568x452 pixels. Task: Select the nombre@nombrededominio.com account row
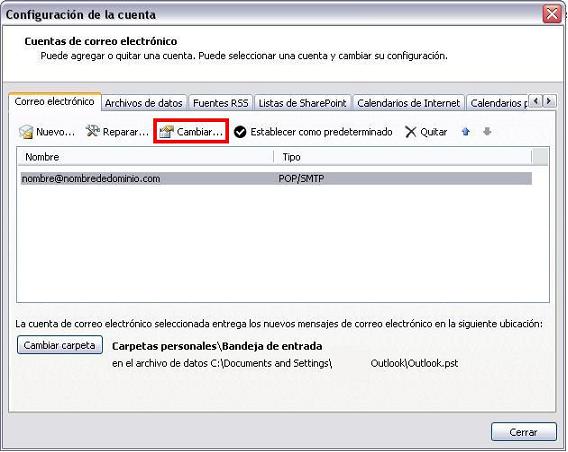pyautogui.click(x=276, y=179)
